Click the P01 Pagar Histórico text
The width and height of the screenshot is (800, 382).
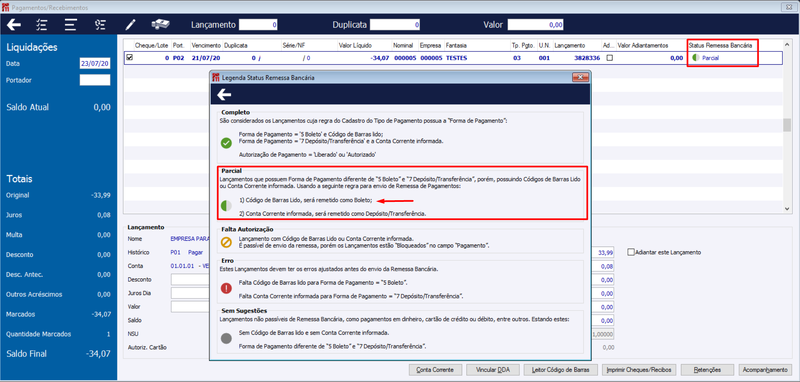[187, 252]
